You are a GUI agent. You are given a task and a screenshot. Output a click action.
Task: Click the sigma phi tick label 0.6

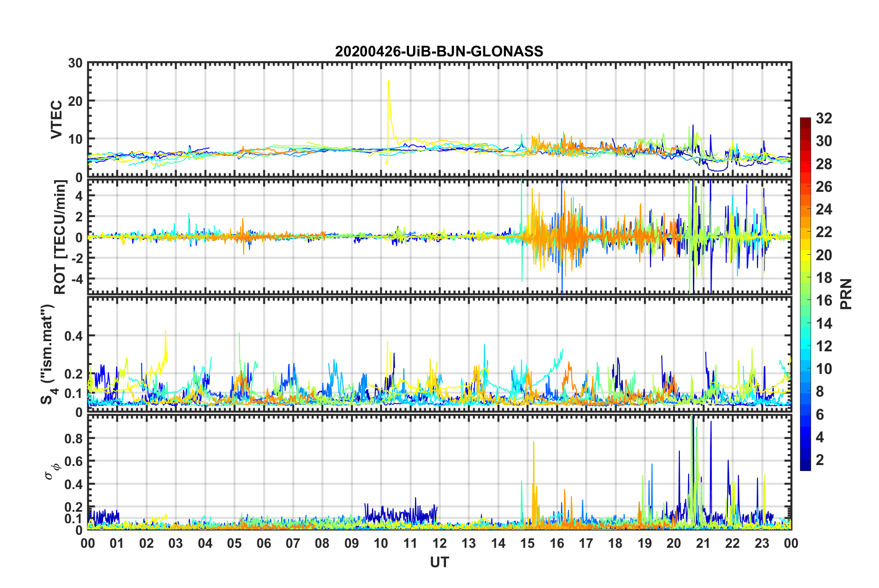tap(74, 461)
